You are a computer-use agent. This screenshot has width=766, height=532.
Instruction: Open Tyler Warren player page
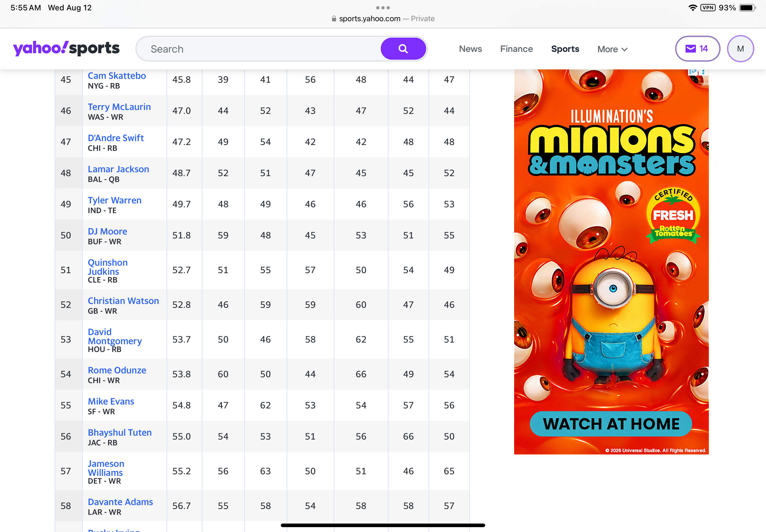click(114, 200)
